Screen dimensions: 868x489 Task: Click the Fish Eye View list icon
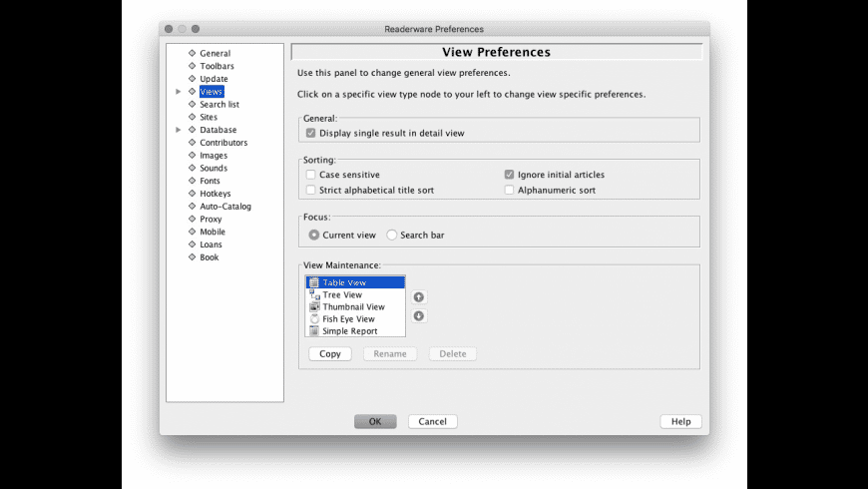point(314,319)
